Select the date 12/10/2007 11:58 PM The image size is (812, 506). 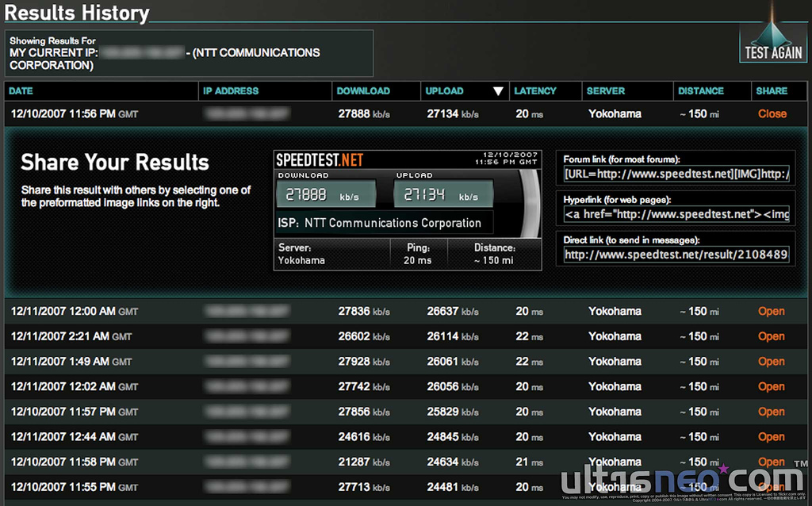(x=74, y=462)
